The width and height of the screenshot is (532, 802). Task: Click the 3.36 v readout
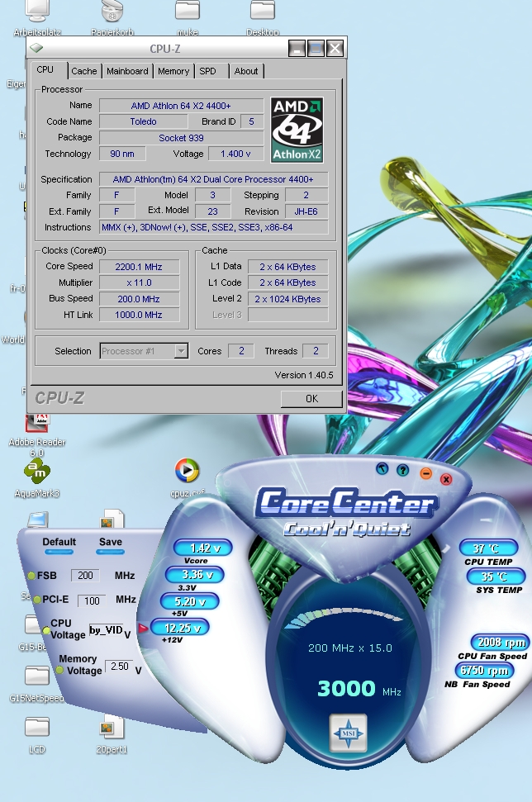pos(195,574)
